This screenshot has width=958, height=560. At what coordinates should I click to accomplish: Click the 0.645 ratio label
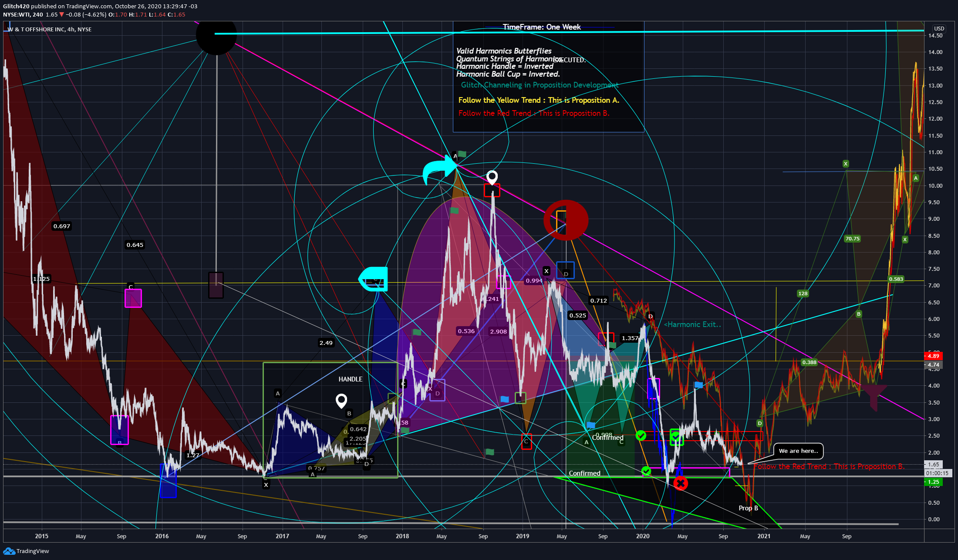click(x=135, y=245)
